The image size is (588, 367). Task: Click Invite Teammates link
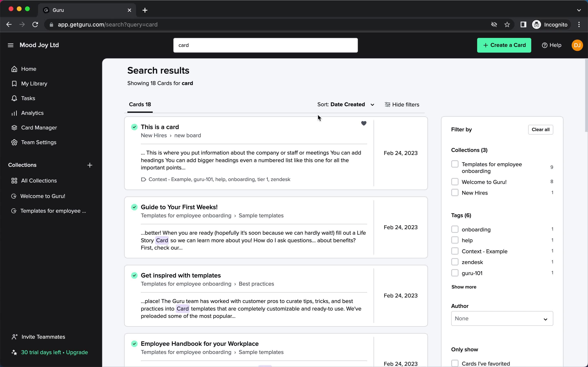click(43, 337)
